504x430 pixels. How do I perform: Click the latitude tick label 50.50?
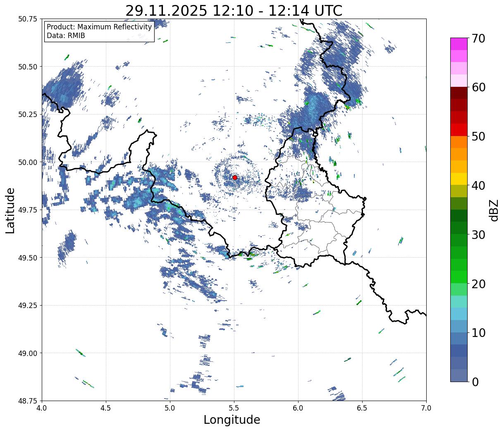[28, 67]
